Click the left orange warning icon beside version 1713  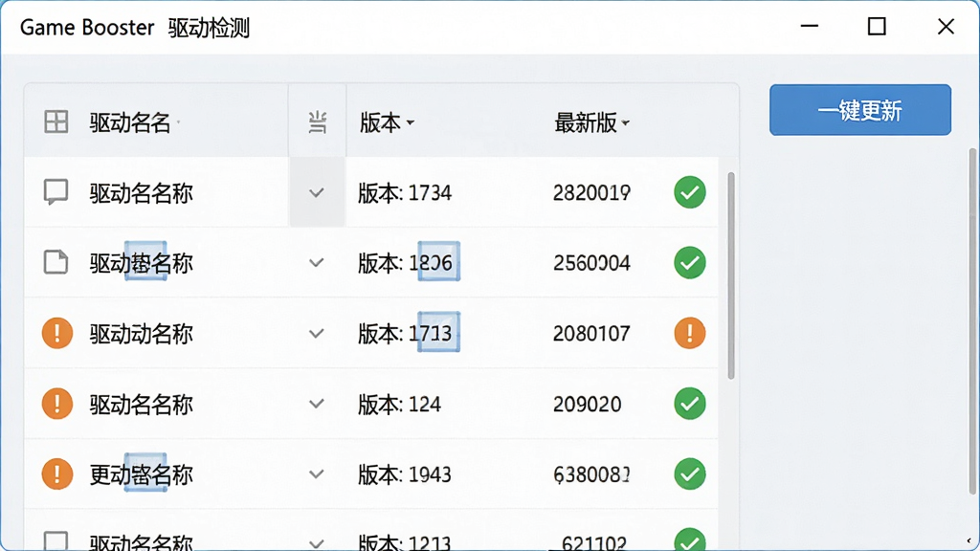click(56, 333)
